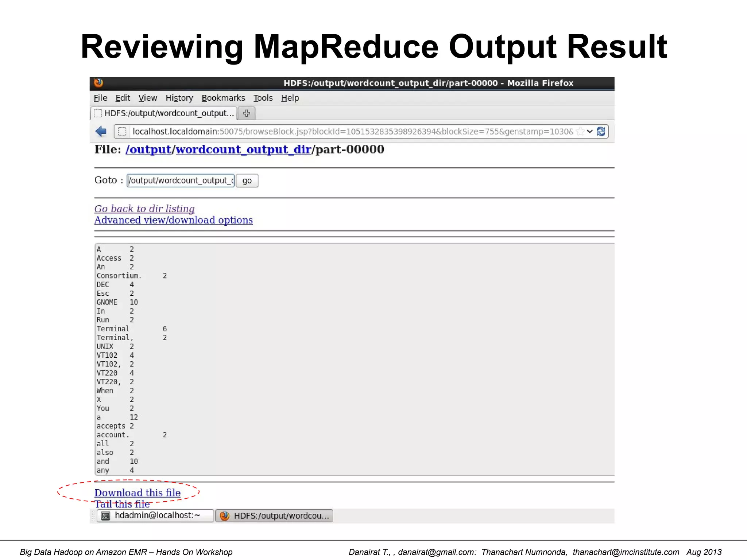Image resolution: width=747 pixels, height=560 pixels.
Task: Click the 'DEC 4' output line
Action: pyautogui.click(x=115, y=285)
